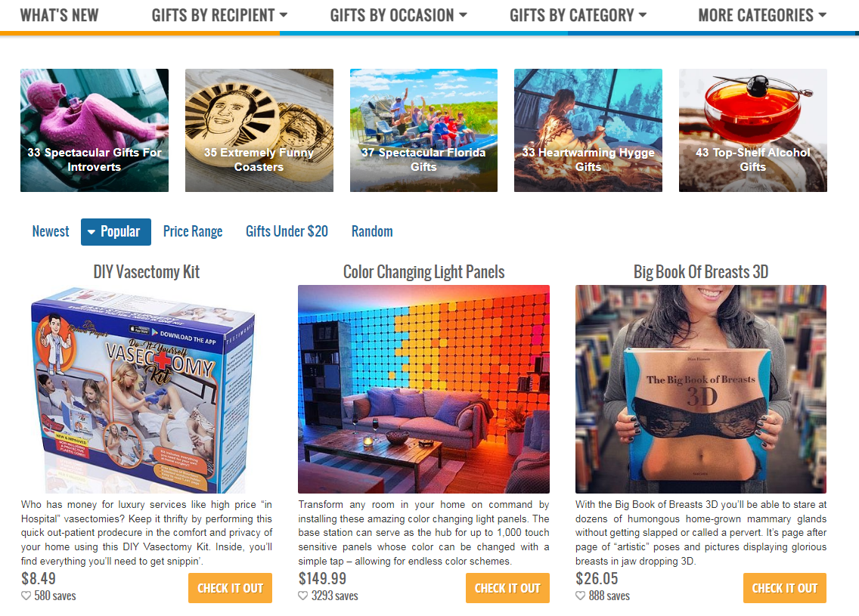Show Gifts Under $20
Viewport: 859px width, 616px height.
click(287, 231)
